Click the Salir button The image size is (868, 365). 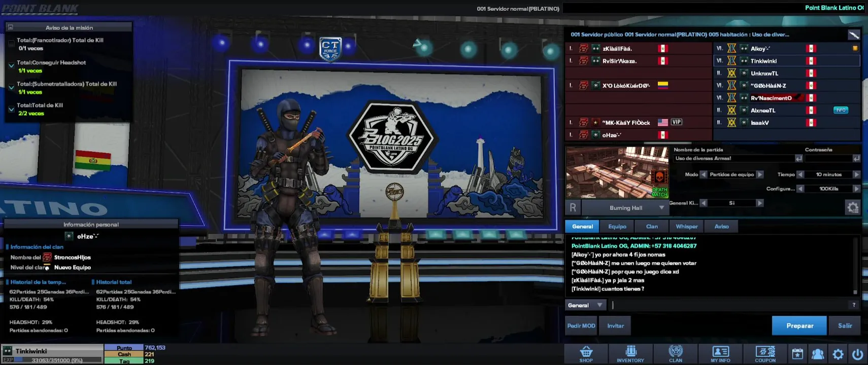tap(845, 325)
